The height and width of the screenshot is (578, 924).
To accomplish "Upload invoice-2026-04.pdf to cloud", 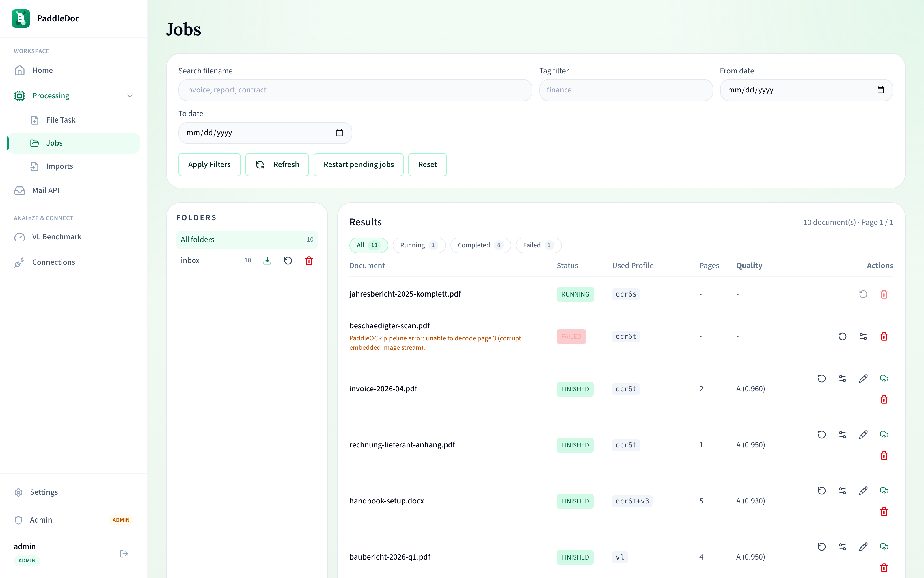I will click(884, 379).
